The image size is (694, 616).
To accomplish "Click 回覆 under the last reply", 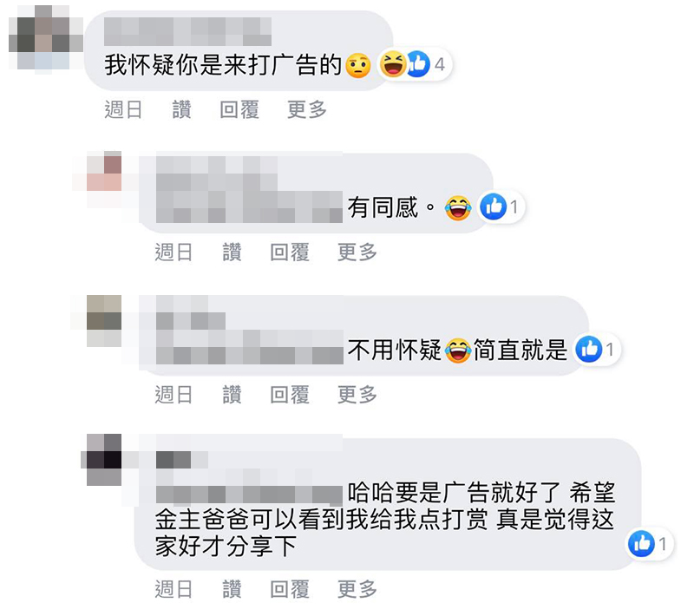I will pos(290,589).
